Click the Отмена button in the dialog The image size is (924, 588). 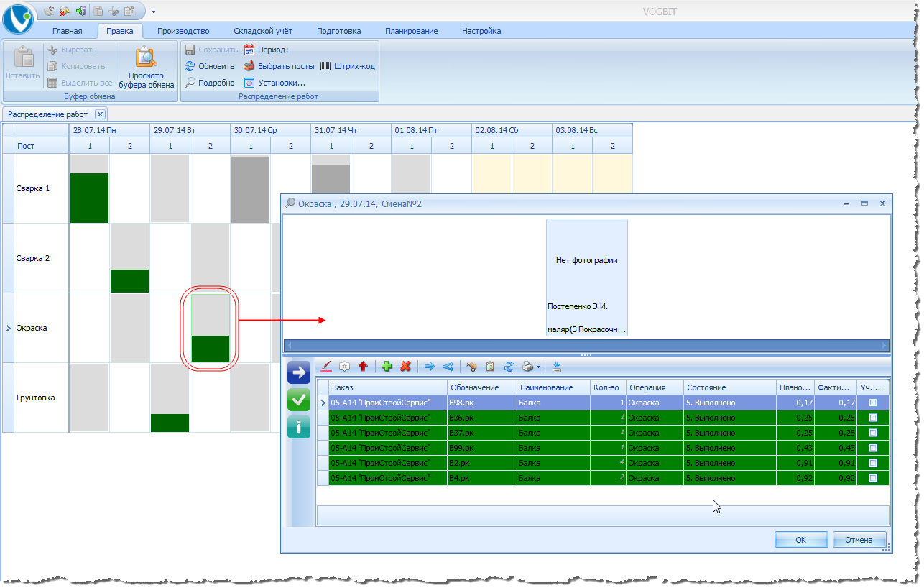(x=859, y=540)
